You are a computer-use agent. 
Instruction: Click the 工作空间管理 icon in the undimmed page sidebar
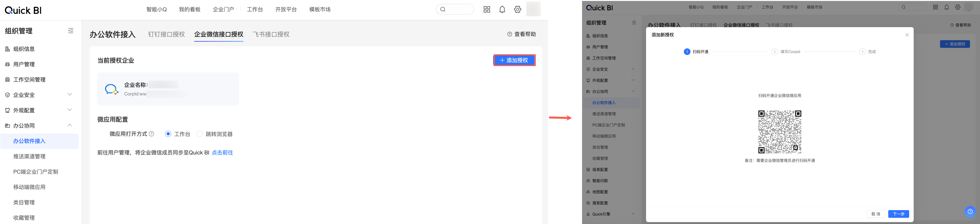point(7,80)
